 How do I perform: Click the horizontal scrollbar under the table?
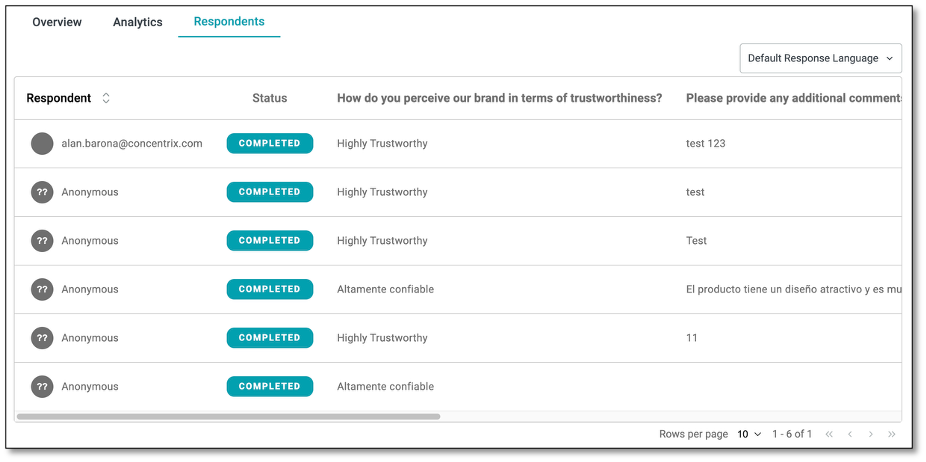coord(228,416)
